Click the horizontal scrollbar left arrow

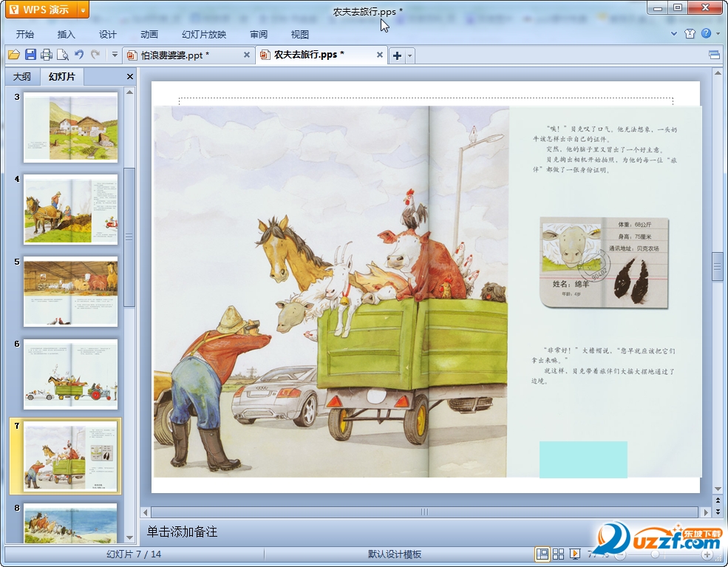(x=146, y=512)
